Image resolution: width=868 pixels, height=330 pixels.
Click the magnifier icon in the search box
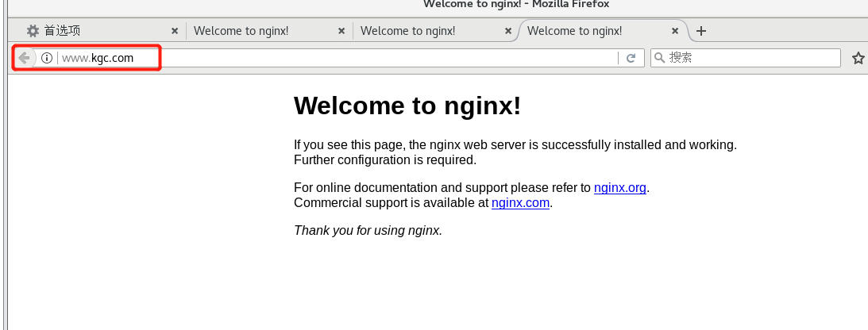coord(659,57)
